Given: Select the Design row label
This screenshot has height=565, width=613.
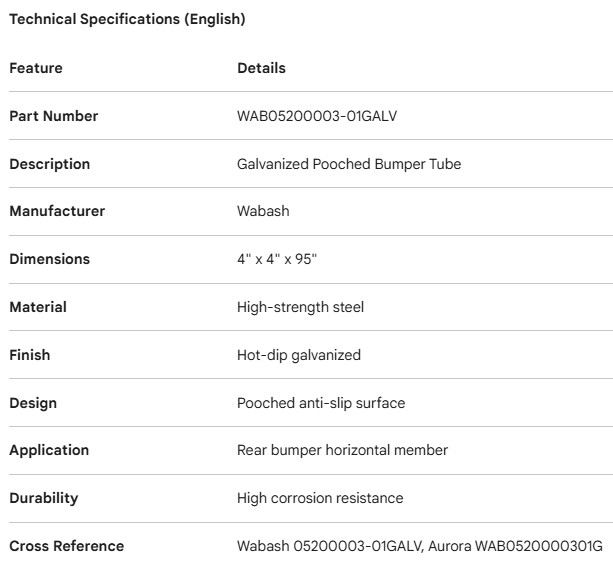Looking at the screenshot, I should [x=33, y=403].
